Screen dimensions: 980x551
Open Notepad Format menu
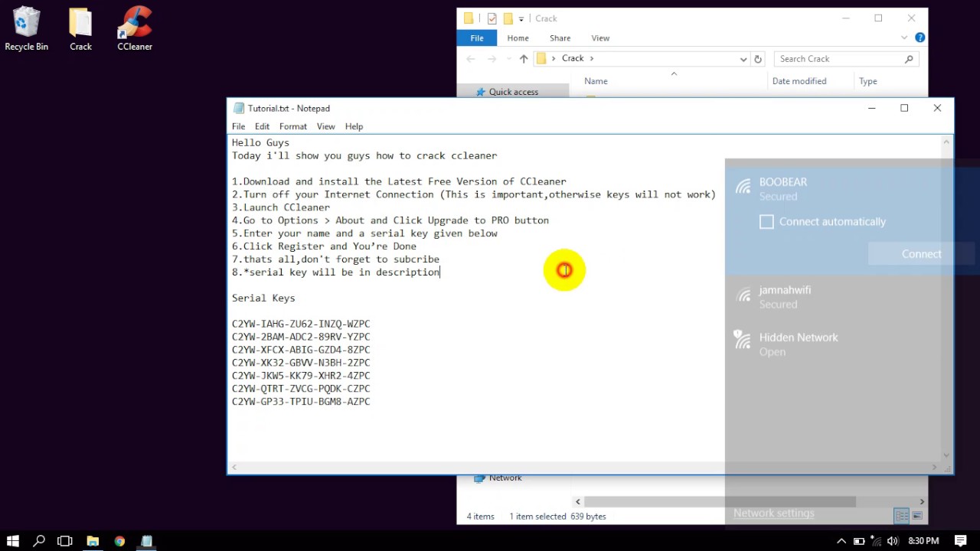(293, 126)
